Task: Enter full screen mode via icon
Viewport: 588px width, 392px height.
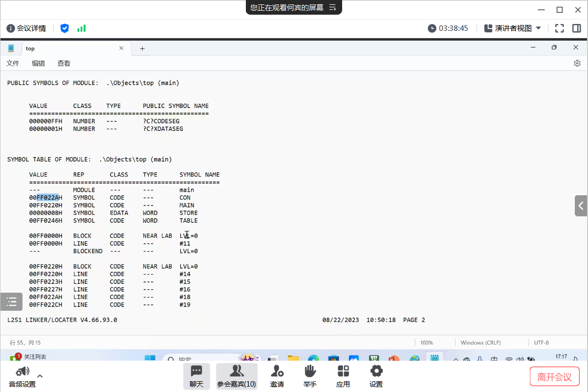Action: (559, 28)
